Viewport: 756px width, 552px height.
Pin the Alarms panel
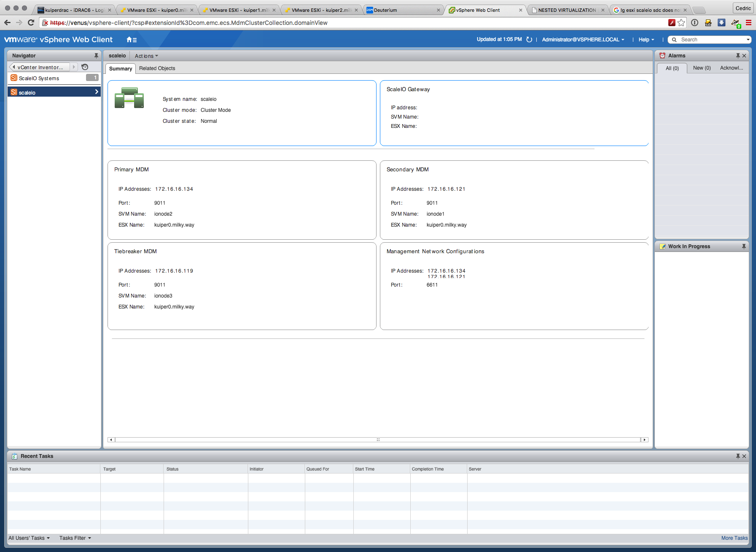(738, 56)
